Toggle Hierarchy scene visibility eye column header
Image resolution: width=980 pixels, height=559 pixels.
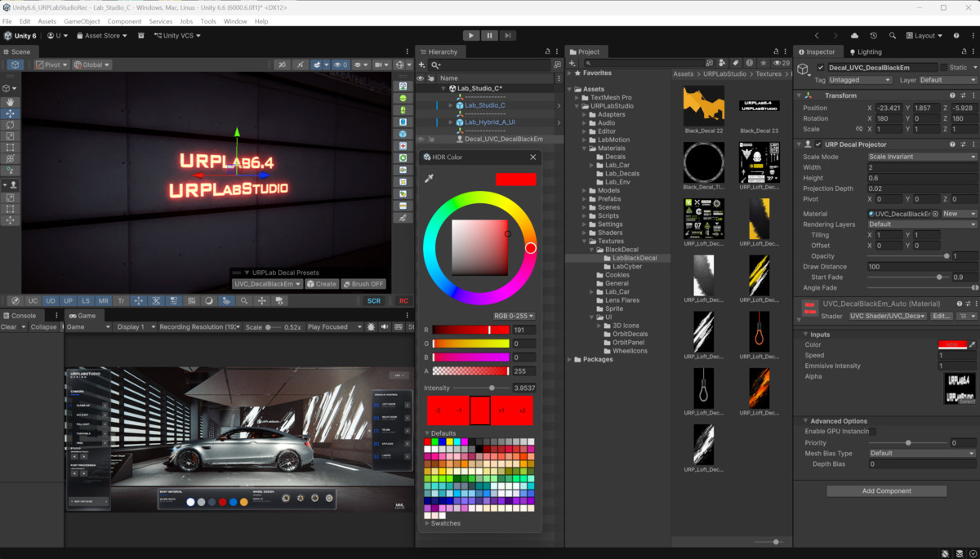tap(421, 78)
